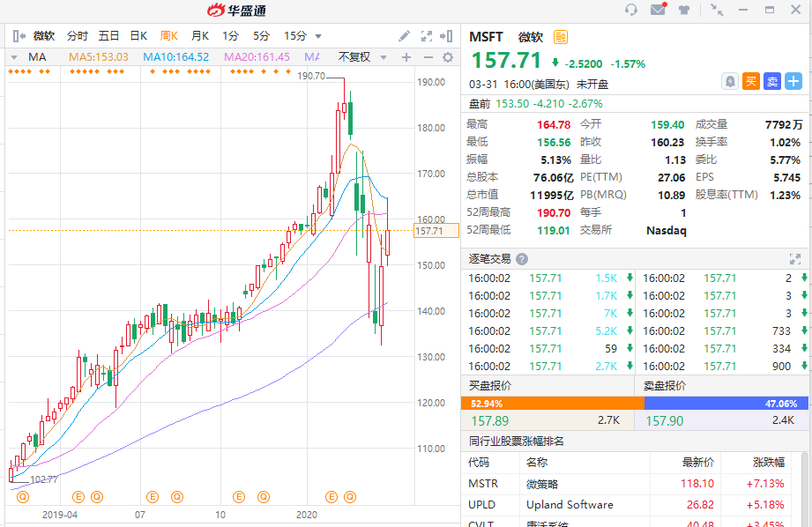This screenshot has width=812, height=527.
Task: Hide the right quote panel arrow icon
Action: 446,36
